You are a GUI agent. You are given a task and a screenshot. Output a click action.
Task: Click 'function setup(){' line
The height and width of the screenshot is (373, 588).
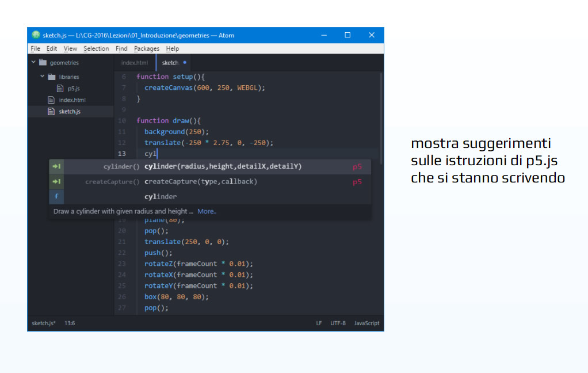point(171,77)
